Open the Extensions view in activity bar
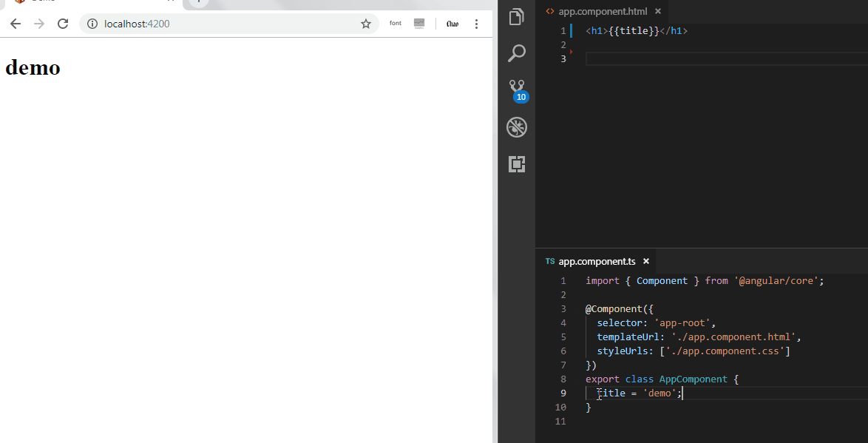The width and height of the screenshot is (868, 443). 516,164
